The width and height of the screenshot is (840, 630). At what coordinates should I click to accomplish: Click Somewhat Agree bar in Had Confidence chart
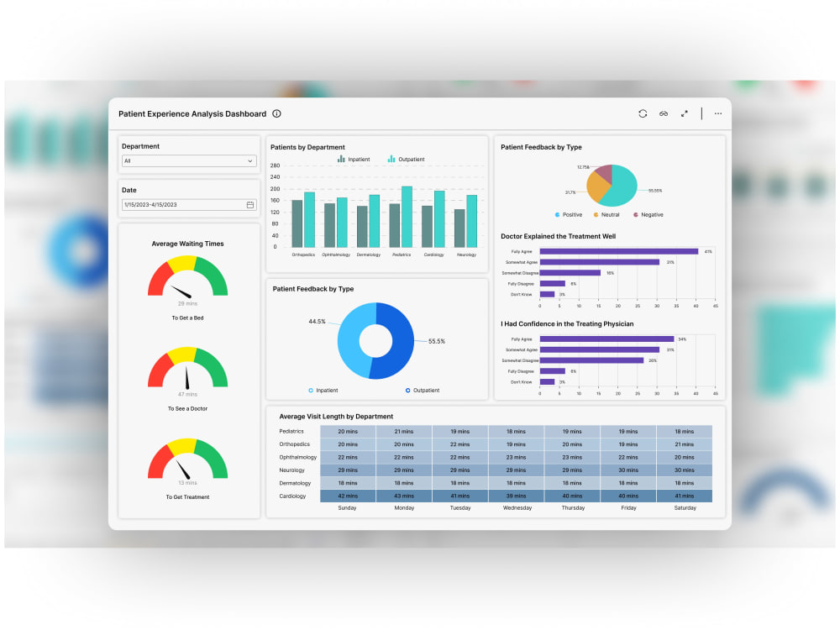pyautogui.click(x=600, y=349)
